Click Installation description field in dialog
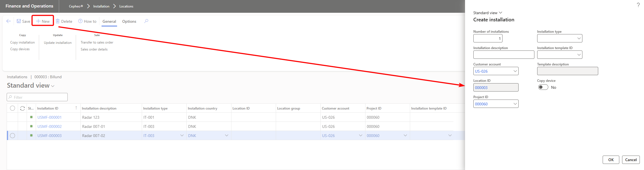This screenshot has width=644, height=170. click(504, 55)
